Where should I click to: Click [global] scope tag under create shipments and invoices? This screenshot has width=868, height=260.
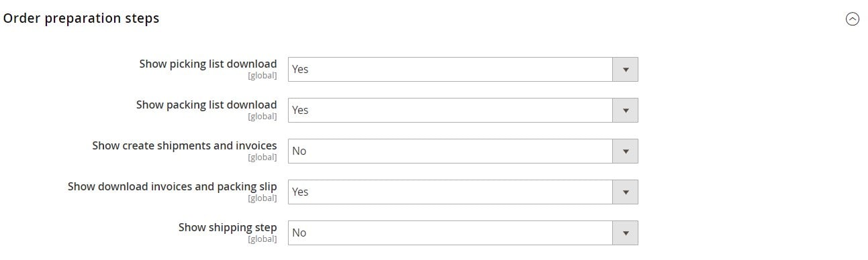pyautogui.click(x=262, y=157)
